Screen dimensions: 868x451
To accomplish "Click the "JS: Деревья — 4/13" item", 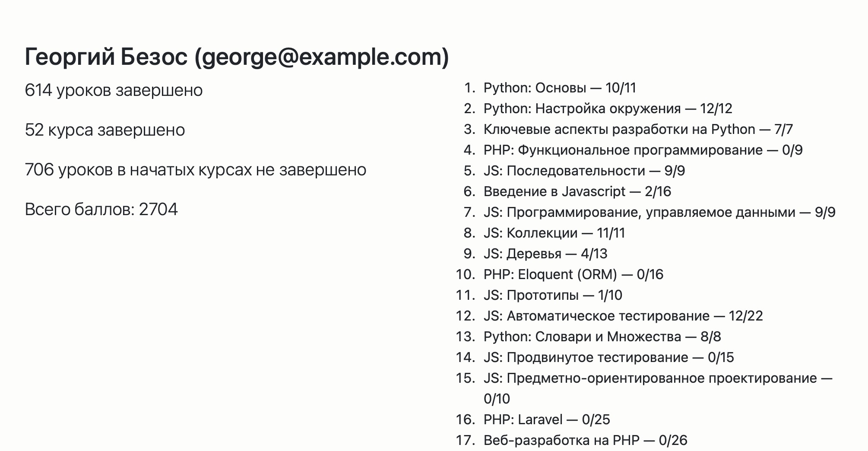I will (545, 254).
